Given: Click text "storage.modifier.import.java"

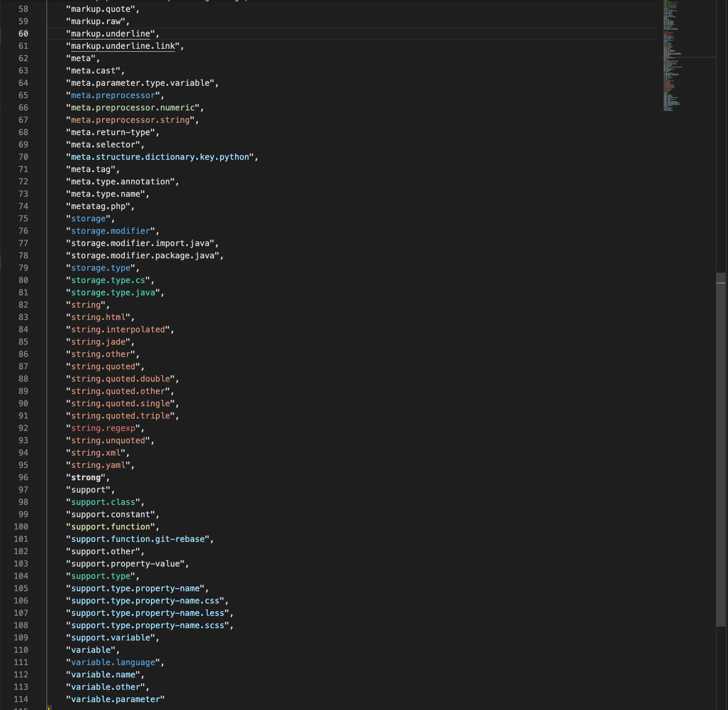Looking at the screenshot, I should pyautogui.click(x=141, y=243).
